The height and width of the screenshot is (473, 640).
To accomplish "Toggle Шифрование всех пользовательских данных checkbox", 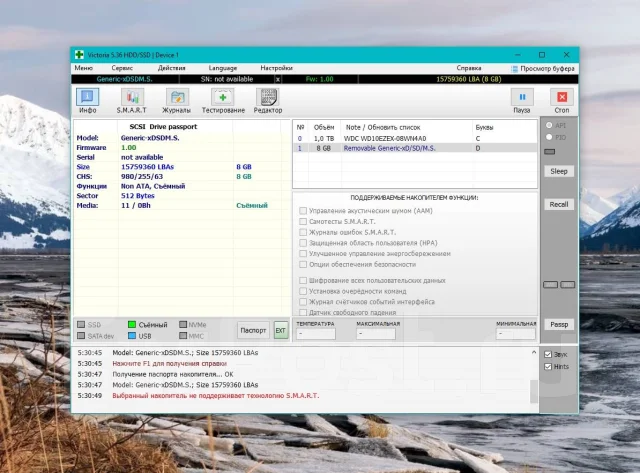I will click(303, 280).
